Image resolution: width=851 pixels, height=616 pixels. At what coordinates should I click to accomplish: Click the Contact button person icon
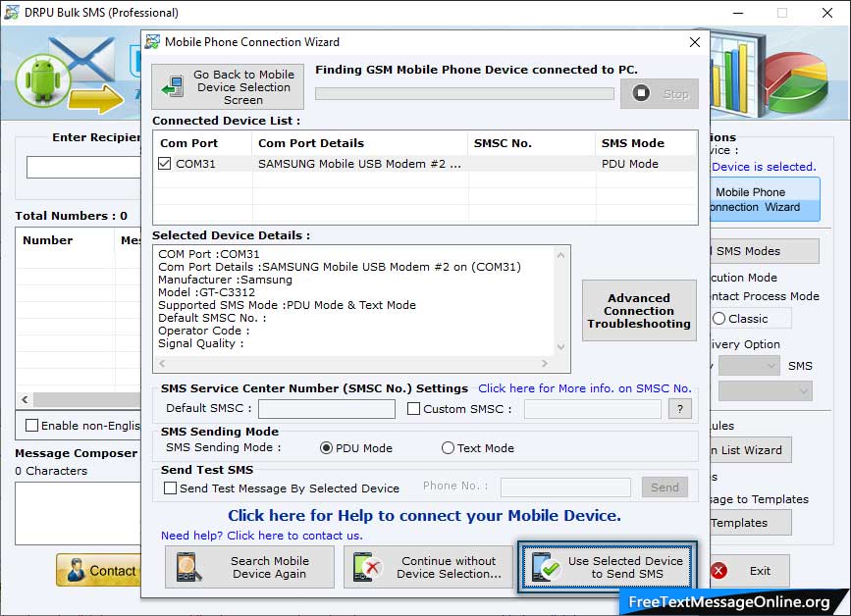(76, 571)
